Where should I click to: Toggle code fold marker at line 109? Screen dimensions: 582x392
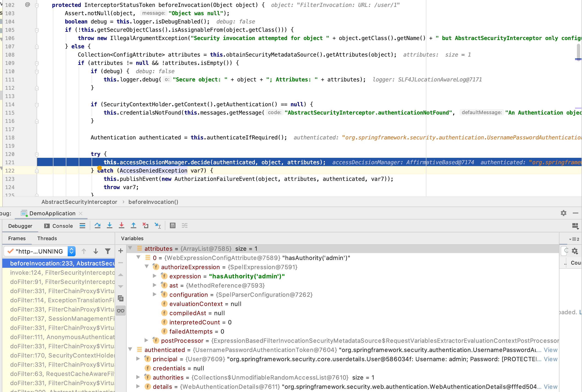click(37, 63)
